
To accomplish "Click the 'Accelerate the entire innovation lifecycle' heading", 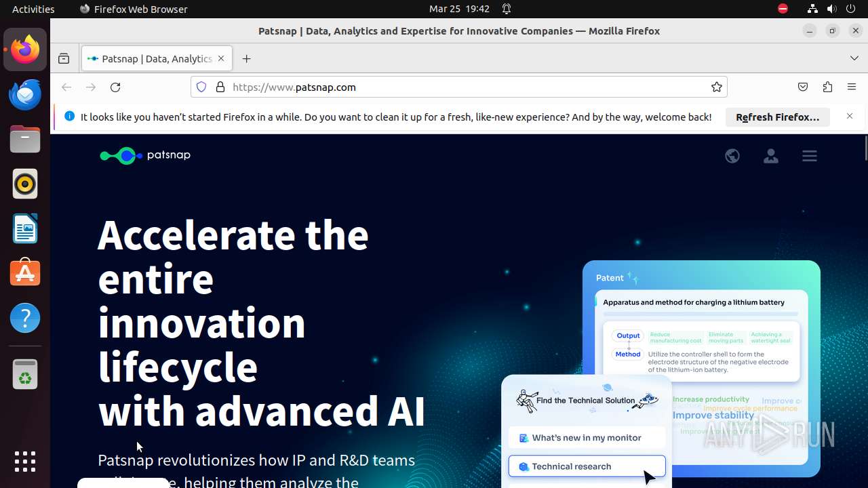I will (262, 322).
